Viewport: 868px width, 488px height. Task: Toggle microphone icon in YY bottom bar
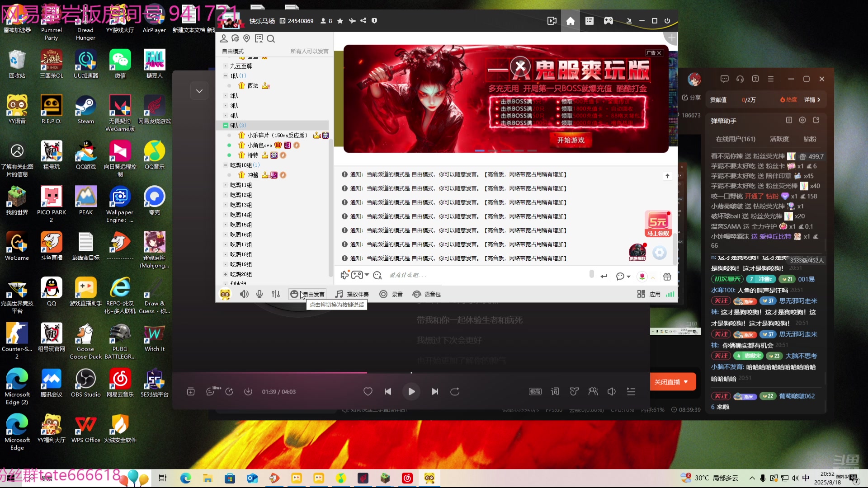pos(259,294)
